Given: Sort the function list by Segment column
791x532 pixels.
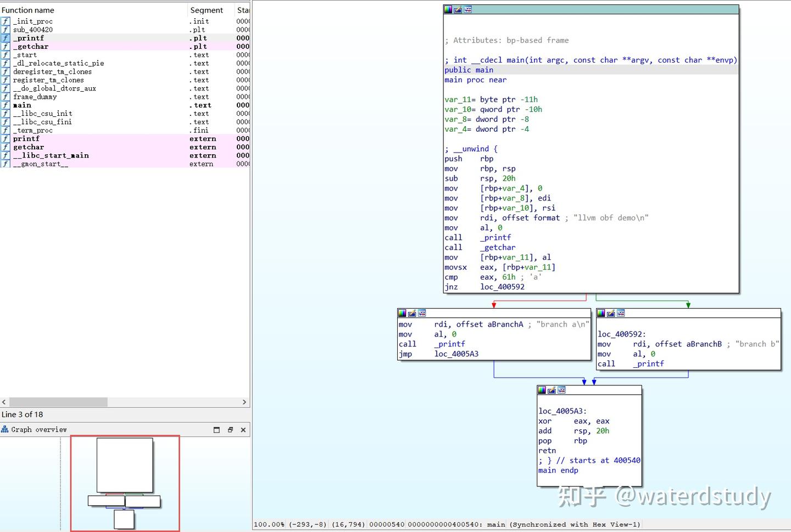Looking at the screenshot, I should (x=207, y=10).
